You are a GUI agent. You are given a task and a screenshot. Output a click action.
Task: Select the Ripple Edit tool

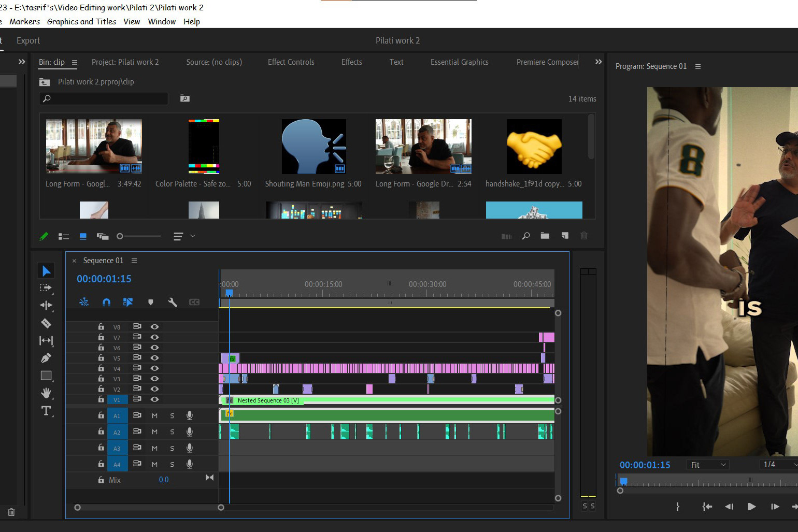(x=46, y=306)
